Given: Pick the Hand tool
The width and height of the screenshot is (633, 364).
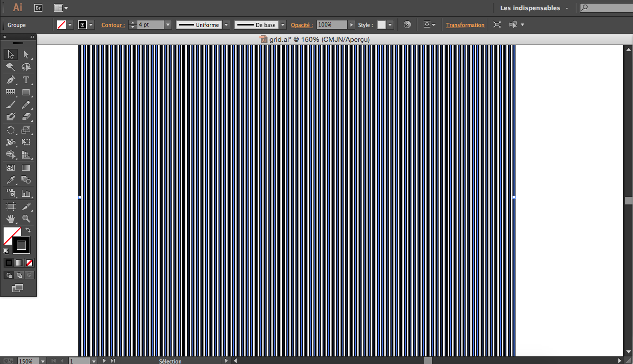Looking at the screenshot, I should 11,219.
